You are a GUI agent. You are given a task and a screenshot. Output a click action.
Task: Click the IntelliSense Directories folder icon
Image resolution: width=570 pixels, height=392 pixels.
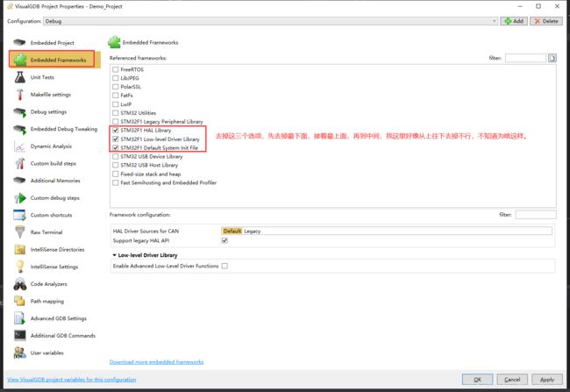click(x=19, y=249)
